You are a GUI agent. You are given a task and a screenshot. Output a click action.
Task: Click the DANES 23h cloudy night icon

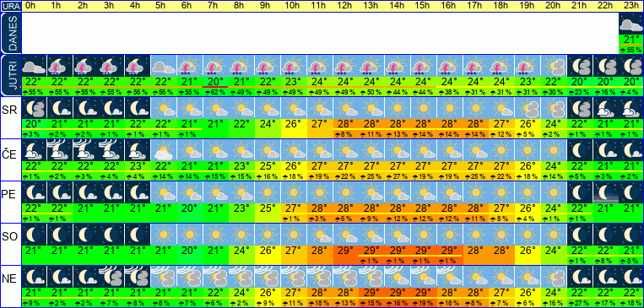click(x=630, y=24)
